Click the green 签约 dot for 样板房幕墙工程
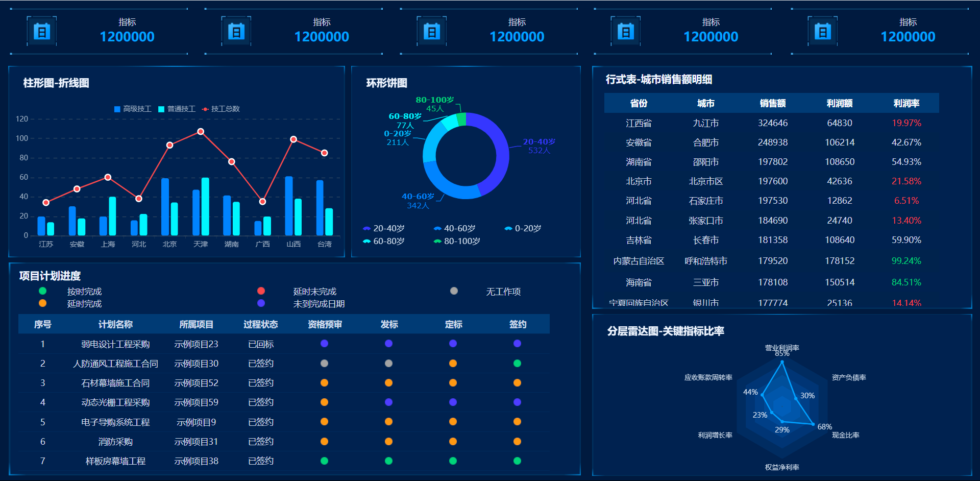Viewport: 980px width, 481px height. click(x=517, y=460)
